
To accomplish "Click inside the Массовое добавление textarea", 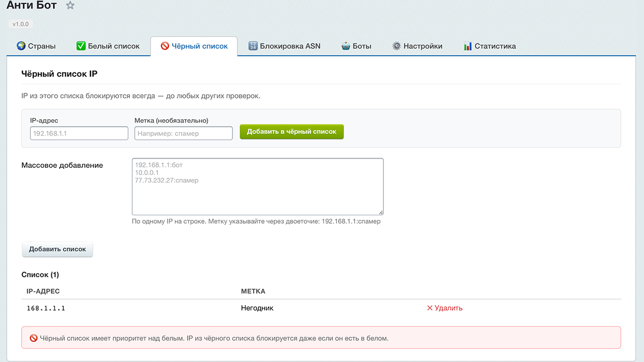I will 258,187.
